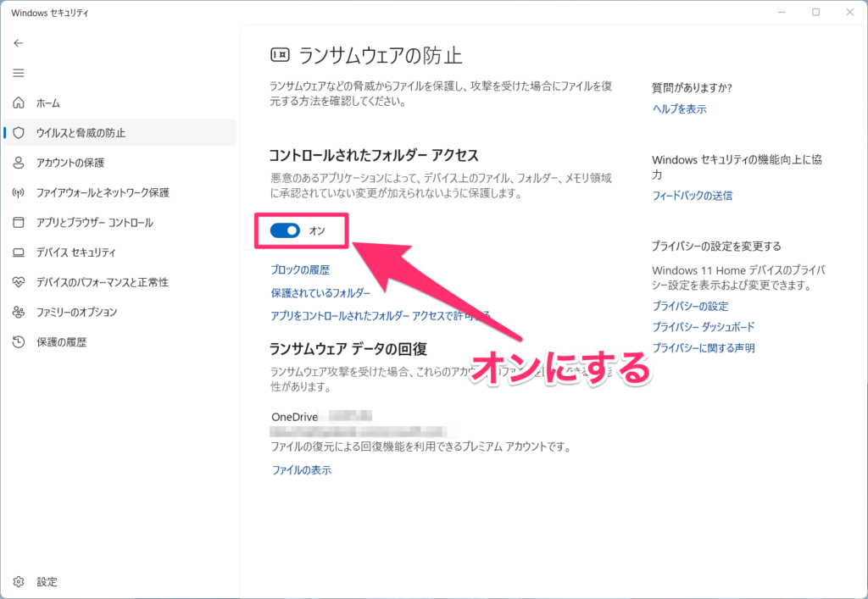Click the Home house icon
This screenshot has width=868, height=599.
[x=19, y=103]
